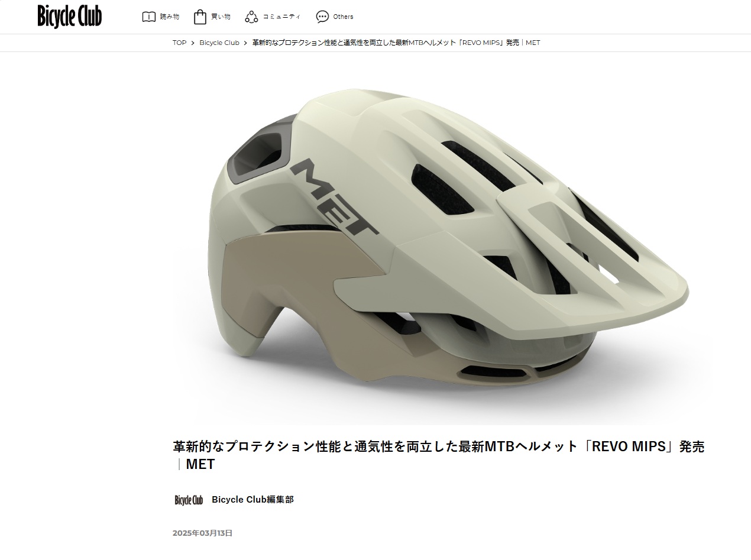Click the publication date 2025年03月13日
The height and width of the screenshot is (560, 751).
[x=202, y=533]
